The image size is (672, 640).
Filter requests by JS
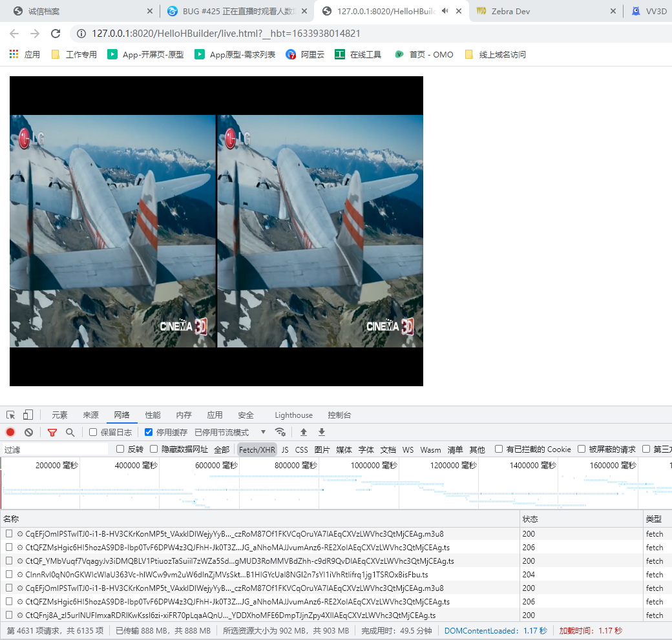pyautogui.click(x=285, y=449)
